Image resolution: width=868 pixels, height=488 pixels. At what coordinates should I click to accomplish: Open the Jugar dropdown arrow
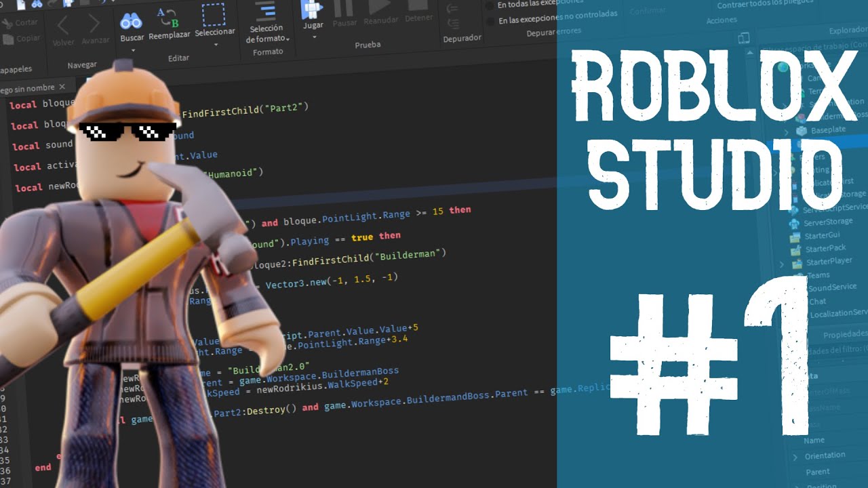(314, 37)
